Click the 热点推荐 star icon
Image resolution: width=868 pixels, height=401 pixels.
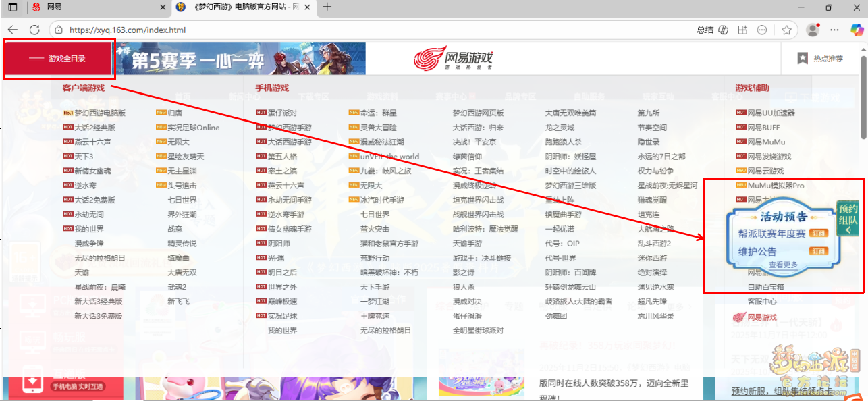[803, 59]
